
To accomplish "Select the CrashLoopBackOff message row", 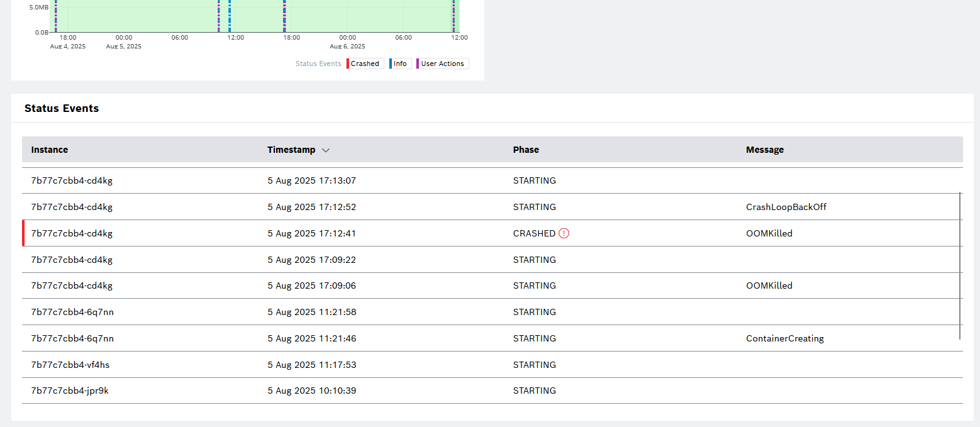I will (786, 207).
